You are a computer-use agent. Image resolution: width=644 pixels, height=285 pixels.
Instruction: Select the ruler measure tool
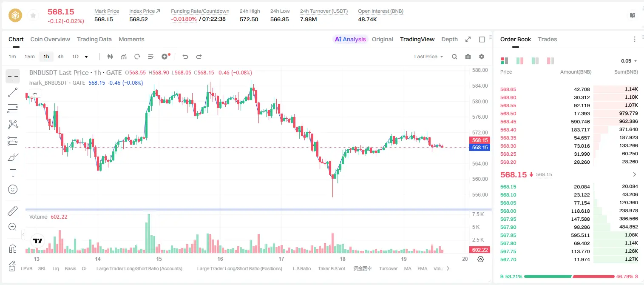13,211
